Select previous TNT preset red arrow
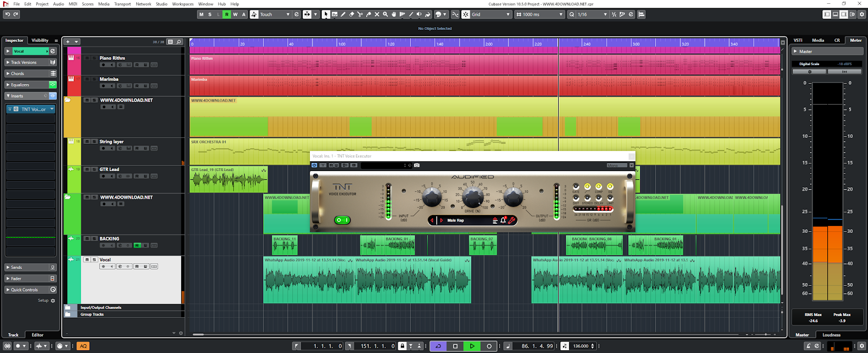Screen dimensions: 868x353 coord(432,220)
